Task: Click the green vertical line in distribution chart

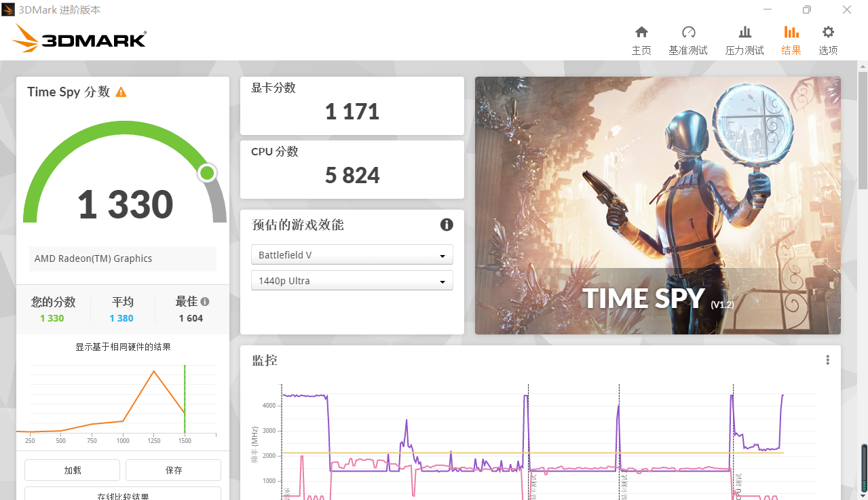Action: 185,400
